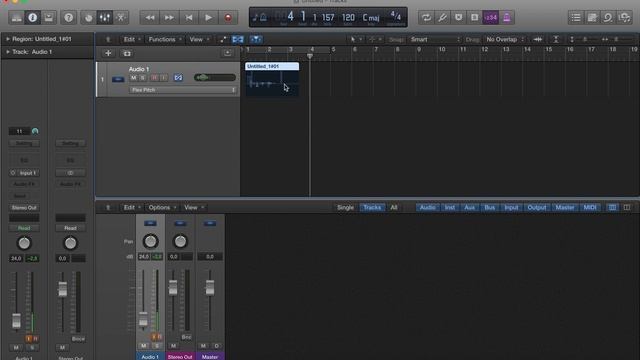
Task: Switch mixer to Single view
Action: (x=345, y=207)
